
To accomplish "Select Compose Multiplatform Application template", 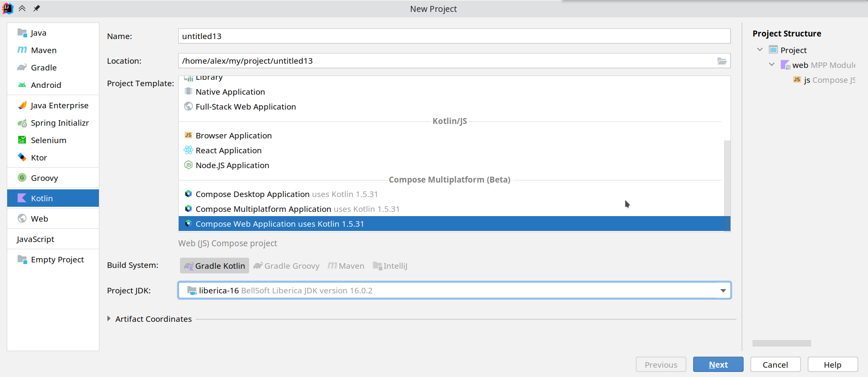I will pyautogui.click(x=451, y=209).
